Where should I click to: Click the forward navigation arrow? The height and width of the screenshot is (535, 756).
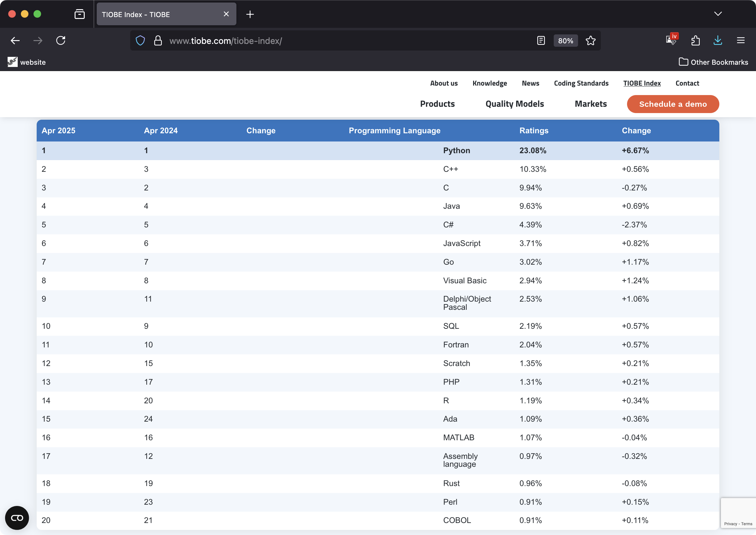click(x=38, y=40)
